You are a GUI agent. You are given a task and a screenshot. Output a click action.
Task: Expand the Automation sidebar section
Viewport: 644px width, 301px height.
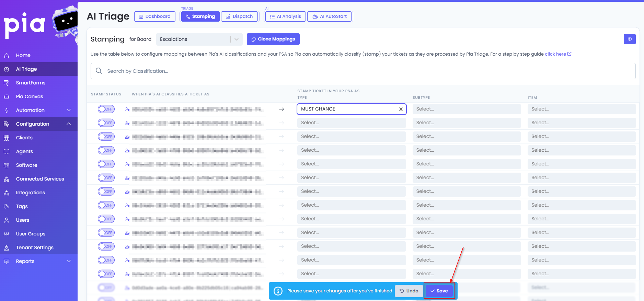(x=69, y=110)
